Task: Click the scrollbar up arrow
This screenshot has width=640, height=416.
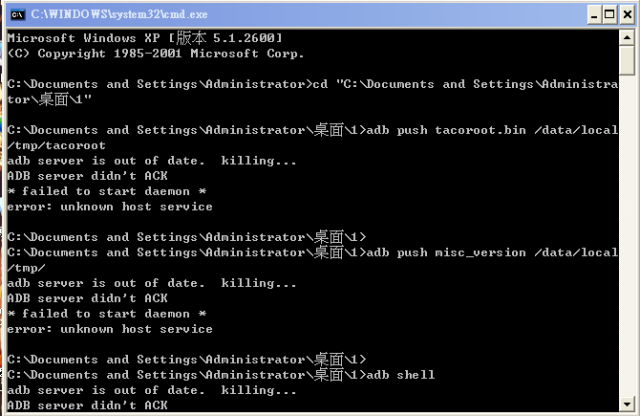Action: (627, 38)
